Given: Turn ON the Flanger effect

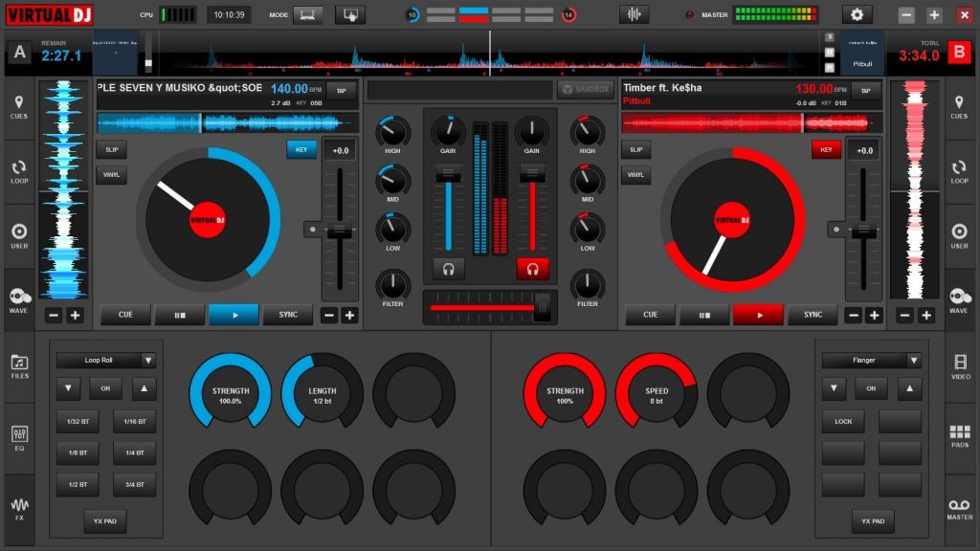Looking at the screenshot, I should coord(871,388).
